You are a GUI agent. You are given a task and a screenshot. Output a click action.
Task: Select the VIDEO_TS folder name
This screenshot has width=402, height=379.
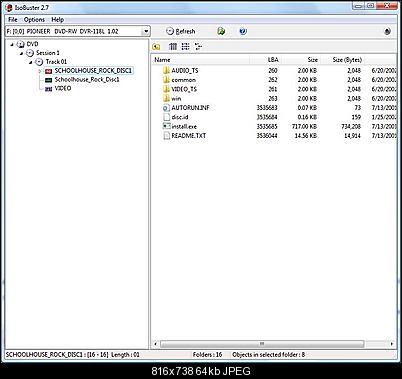tap(184, 89)
